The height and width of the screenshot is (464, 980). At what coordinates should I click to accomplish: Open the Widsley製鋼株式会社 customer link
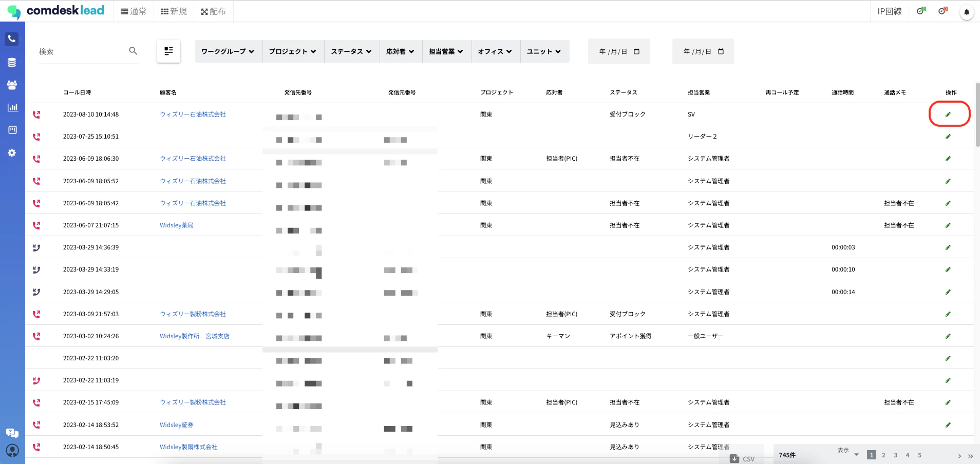tap(189, 447)
